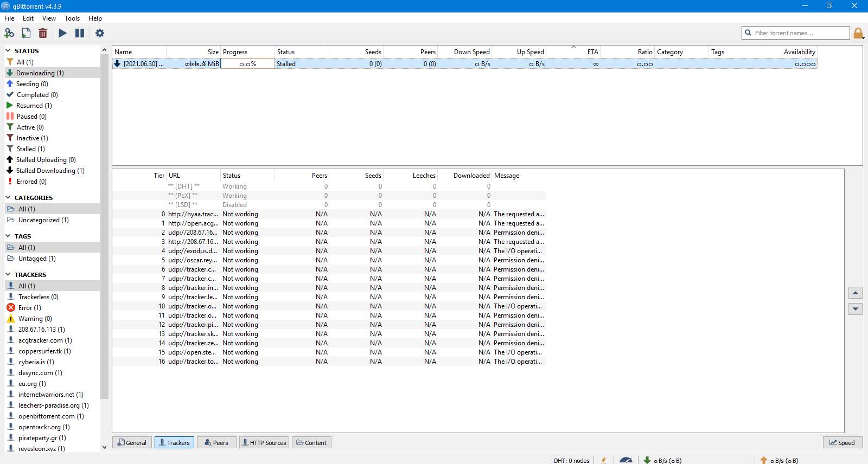This screenshot has height=464, width=868.
Task: Switch to the General tab
Action: tap(132, 442)
